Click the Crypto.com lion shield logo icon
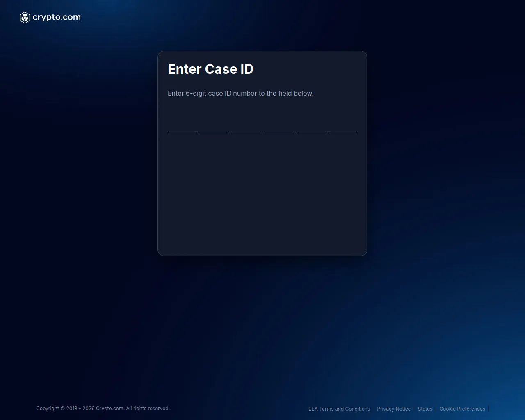525x420 pixels. point(25,18)
